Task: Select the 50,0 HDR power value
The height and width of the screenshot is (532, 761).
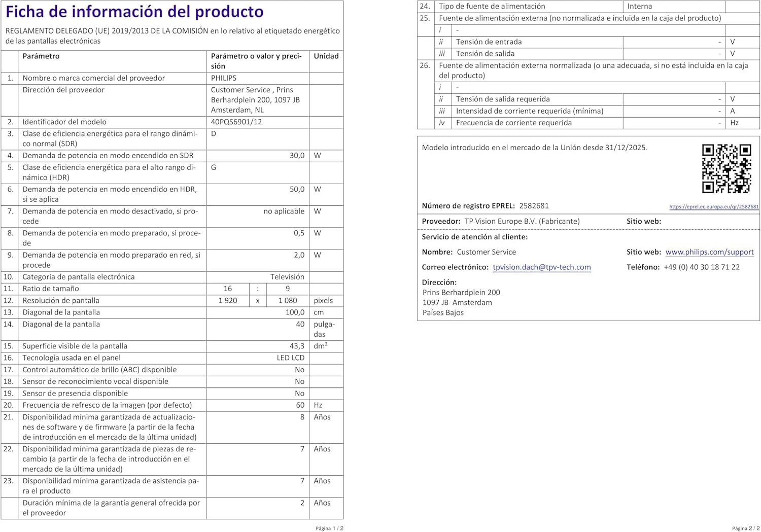Action: click(297, 189)
